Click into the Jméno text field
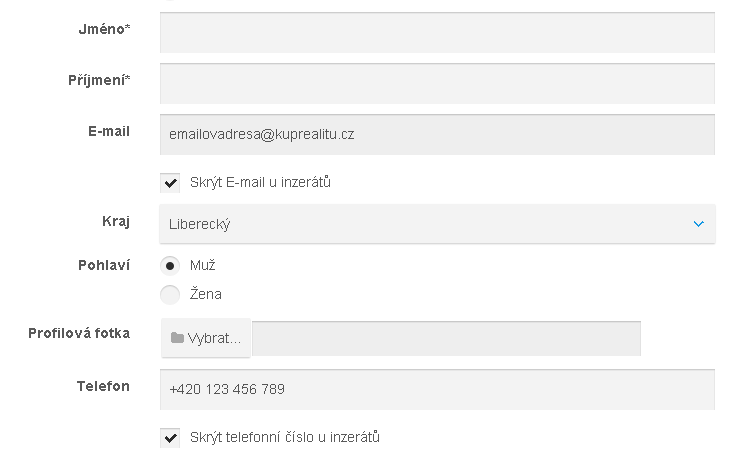750x456 pixels. click(436, 32)
